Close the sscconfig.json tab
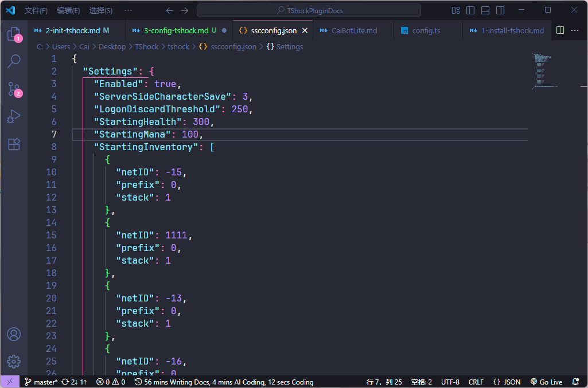Image resolution: width=588 pixels, height=388 pixels. coord(305,31)
